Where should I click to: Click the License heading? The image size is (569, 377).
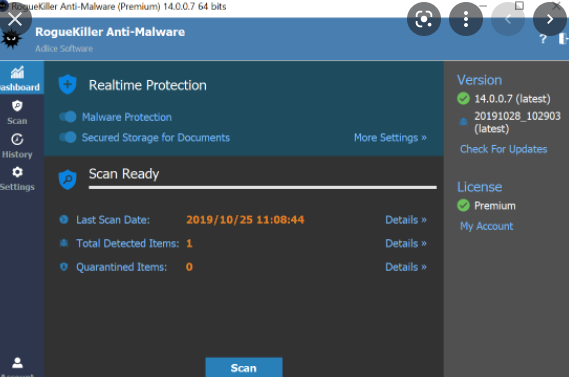[x=479, y=187]
